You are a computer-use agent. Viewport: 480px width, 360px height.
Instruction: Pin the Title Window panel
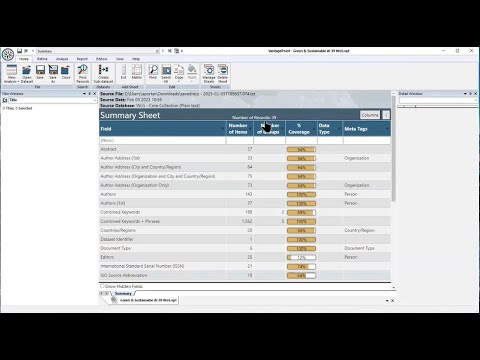pyautogui.click(x=89, y=94)
